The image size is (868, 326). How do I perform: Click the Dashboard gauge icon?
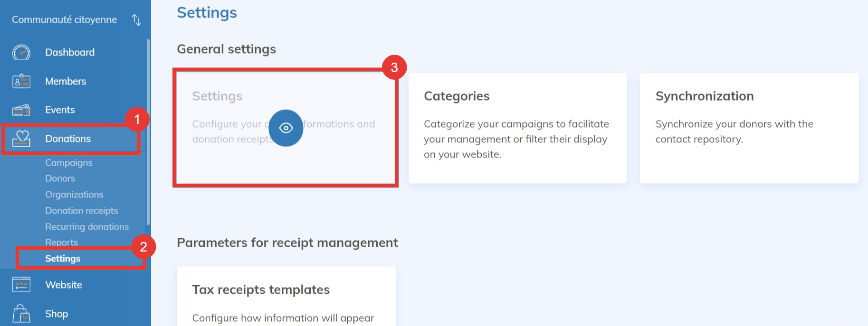point(21,53)
